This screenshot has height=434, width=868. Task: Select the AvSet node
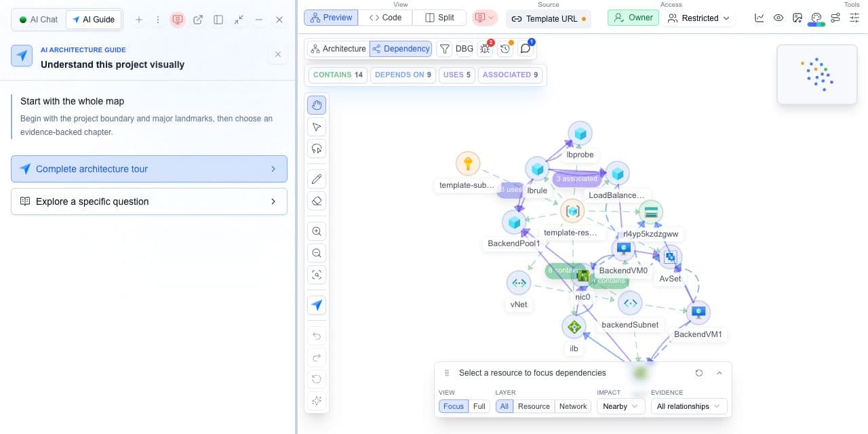[x=670, y=257]
